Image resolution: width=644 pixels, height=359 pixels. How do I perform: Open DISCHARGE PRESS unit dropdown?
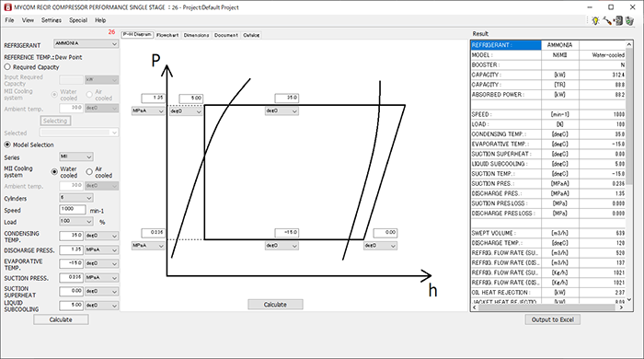click(x=101, y=249)
